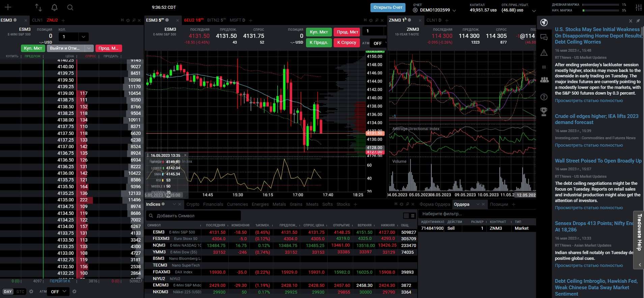This screenshot has height=298, width=644.
Task: Switch to the MSFT D chart tab
Action: coord(237,20)
